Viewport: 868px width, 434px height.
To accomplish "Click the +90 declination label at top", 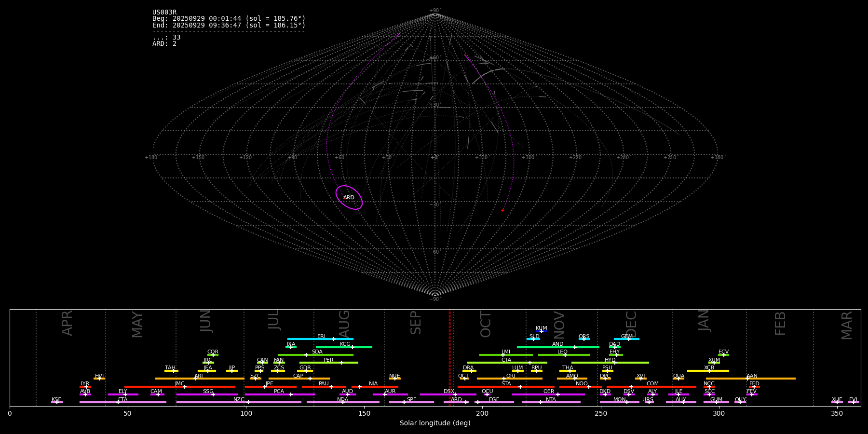I will click(x=435, y=11).
